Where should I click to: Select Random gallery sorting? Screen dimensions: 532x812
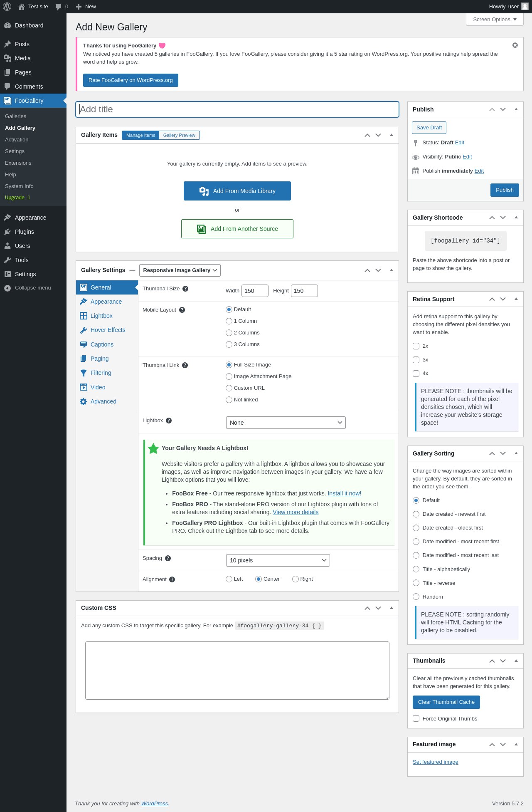[x=416, y=597]
